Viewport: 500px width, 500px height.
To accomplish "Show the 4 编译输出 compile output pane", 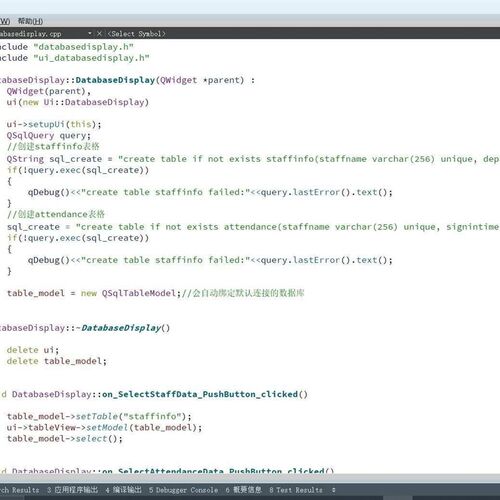I will [x=123, y=490].
